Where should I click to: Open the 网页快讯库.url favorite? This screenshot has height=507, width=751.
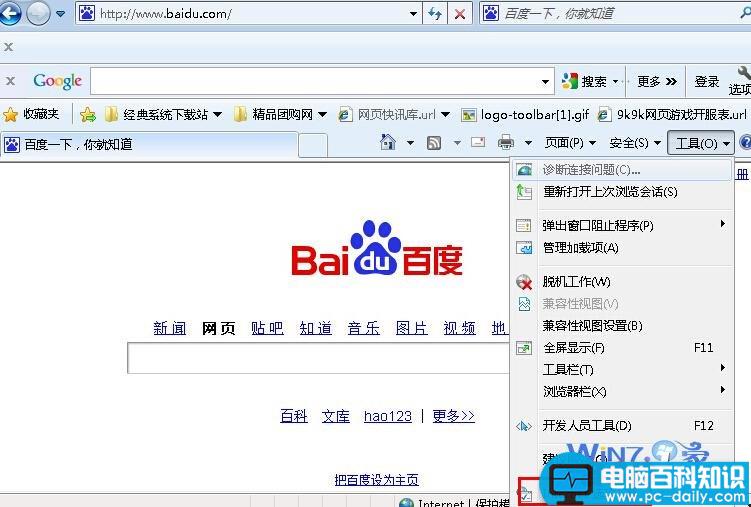pos(394,114)
